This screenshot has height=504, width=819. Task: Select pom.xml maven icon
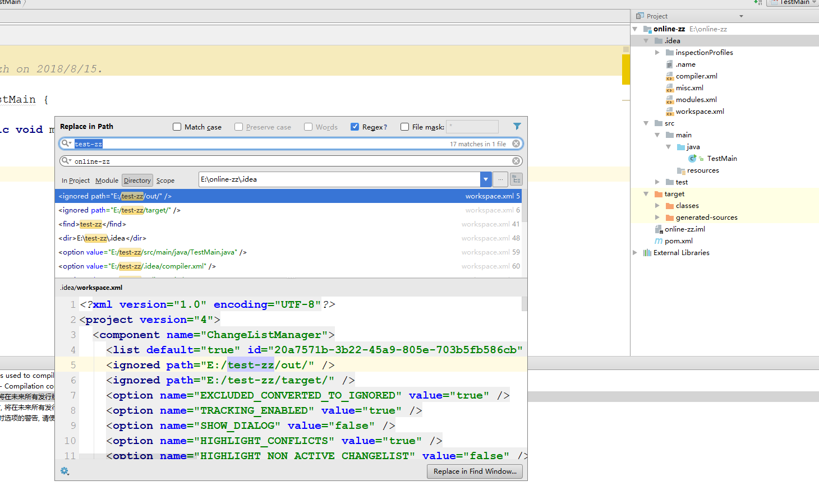click(659, 241)
